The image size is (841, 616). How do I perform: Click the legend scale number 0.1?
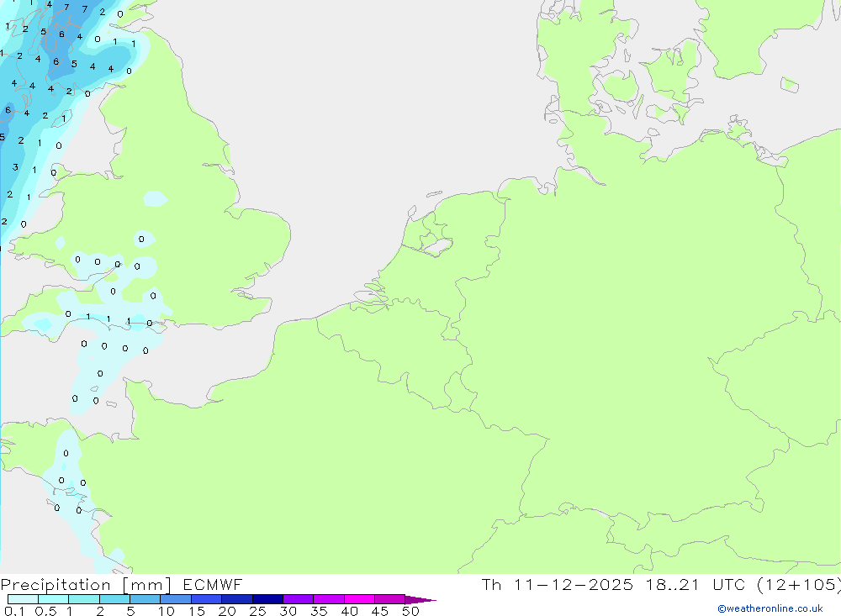coord(13,611)
